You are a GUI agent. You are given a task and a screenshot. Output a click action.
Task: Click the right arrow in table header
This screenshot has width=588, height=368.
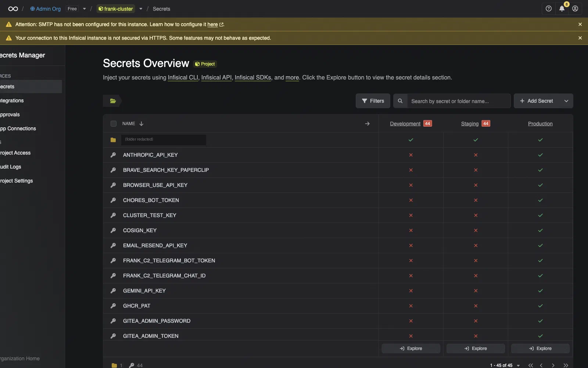[x=367, y=124]
